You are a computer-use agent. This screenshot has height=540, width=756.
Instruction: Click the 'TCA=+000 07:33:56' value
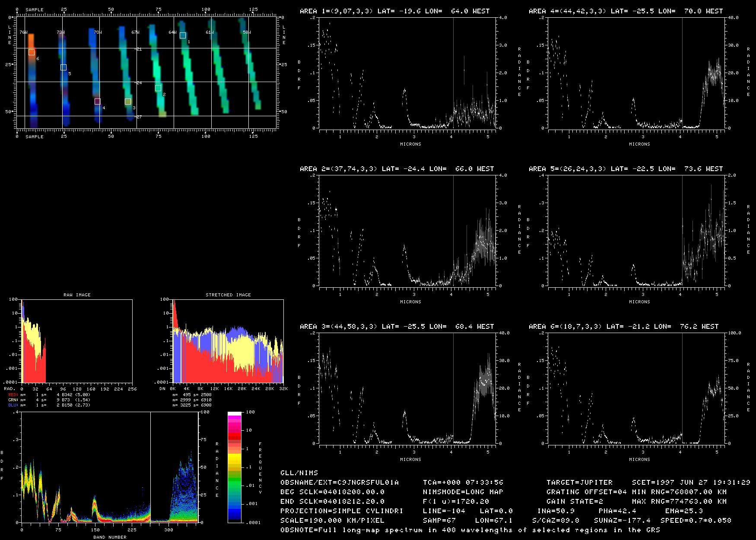pyautogui.click(x=463, y=483)
